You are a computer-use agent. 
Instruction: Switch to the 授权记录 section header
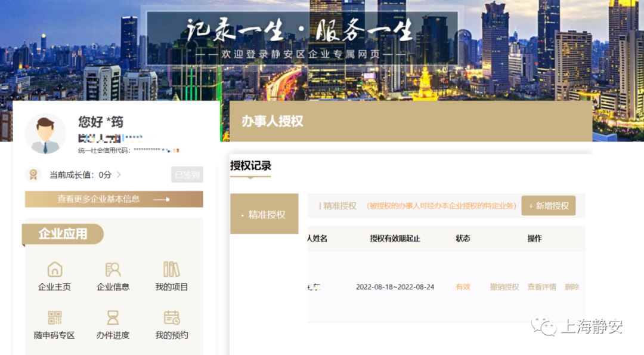tap(250, 166)
